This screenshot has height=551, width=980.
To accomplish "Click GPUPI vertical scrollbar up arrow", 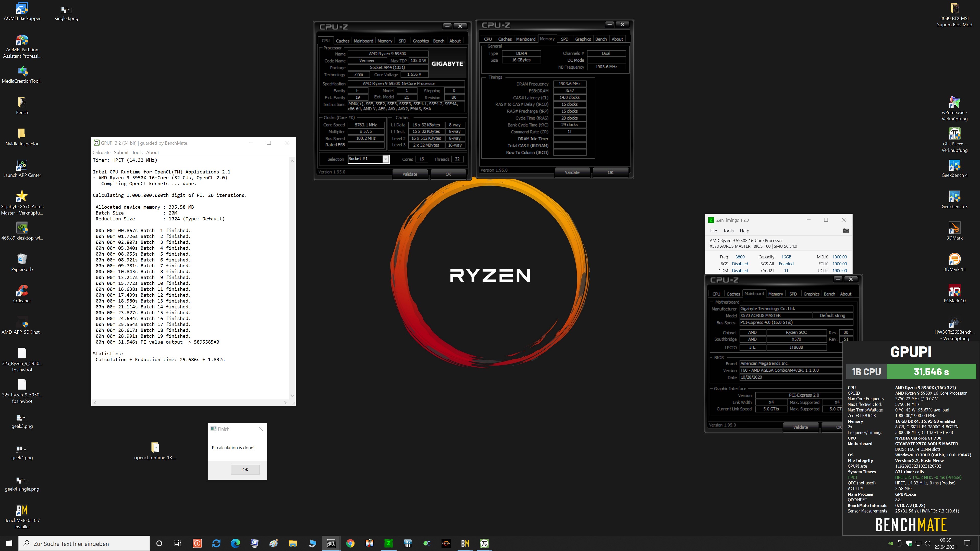I will click(x=292, y=161).
